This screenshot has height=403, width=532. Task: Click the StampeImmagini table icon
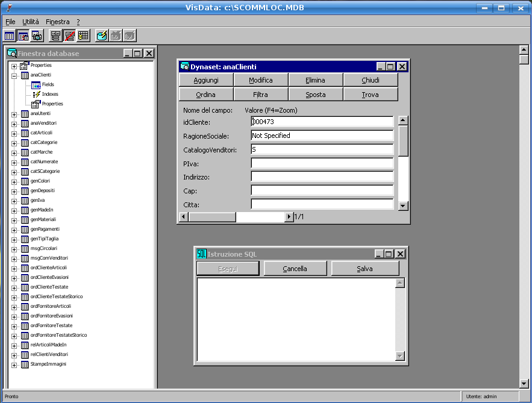point(25,364)
